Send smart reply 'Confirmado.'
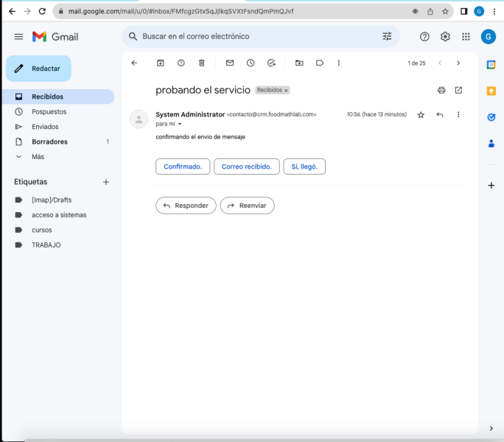Viewport: 504px width, 442px height. tap(183, 166)
